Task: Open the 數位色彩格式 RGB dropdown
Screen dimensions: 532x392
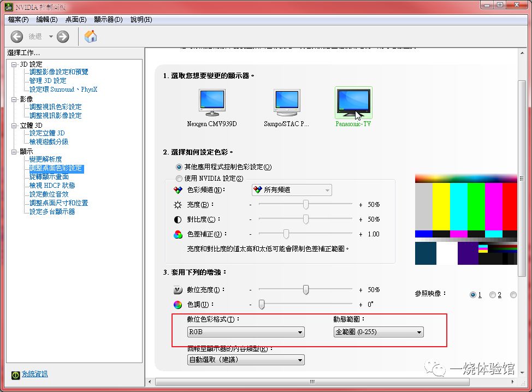Action: point(246,332)
